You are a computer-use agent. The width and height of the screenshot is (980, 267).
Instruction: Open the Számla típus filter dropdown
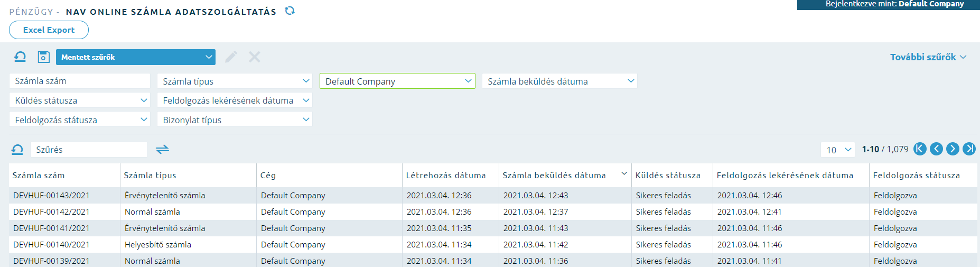pos(235,81)
